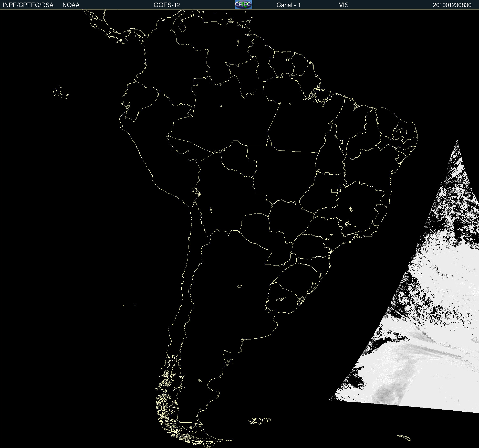Select the INPE/CPTEC/DSA header label
Viewport: 479px width, 448px height.
tap(28, 5)
